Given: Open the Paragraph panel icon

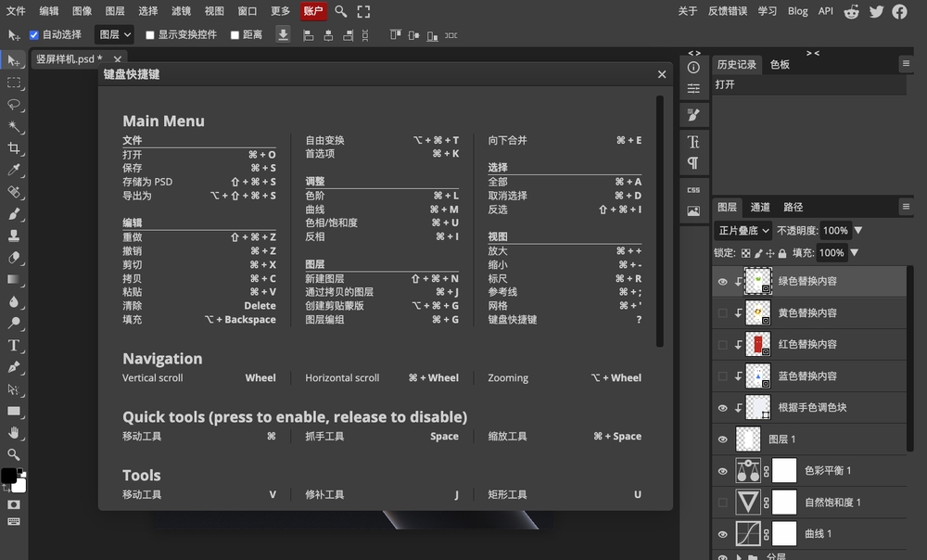Looking at the screenshot, I should 693,163.
